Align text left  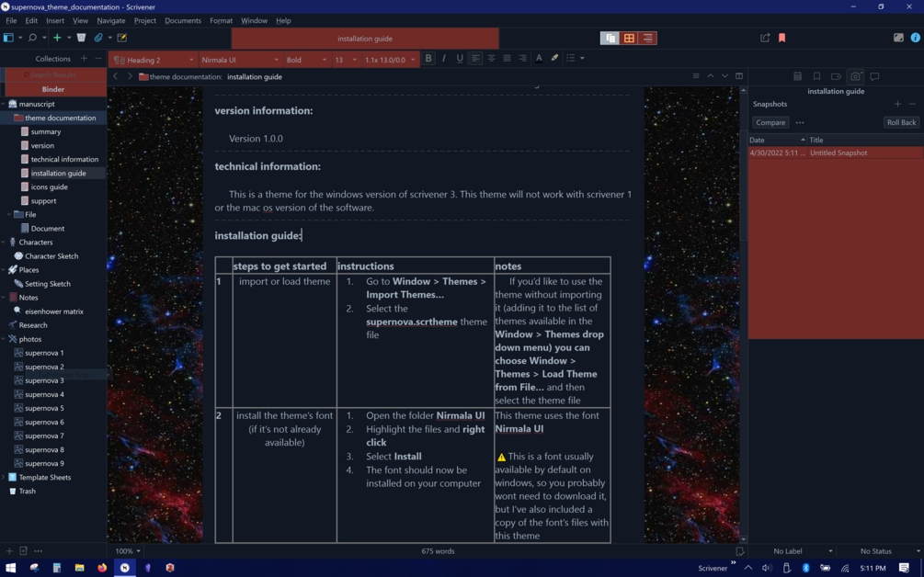coord(475,58)
